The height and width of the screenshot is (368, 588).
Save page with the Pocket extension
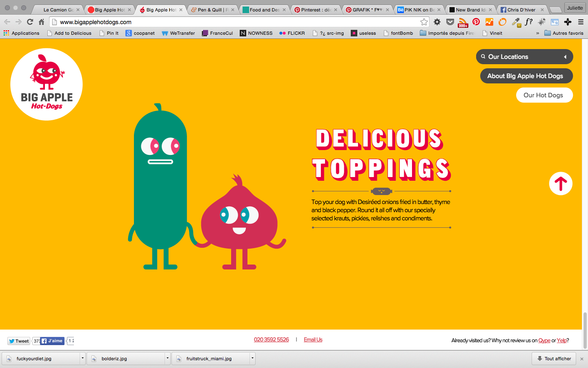450,22
